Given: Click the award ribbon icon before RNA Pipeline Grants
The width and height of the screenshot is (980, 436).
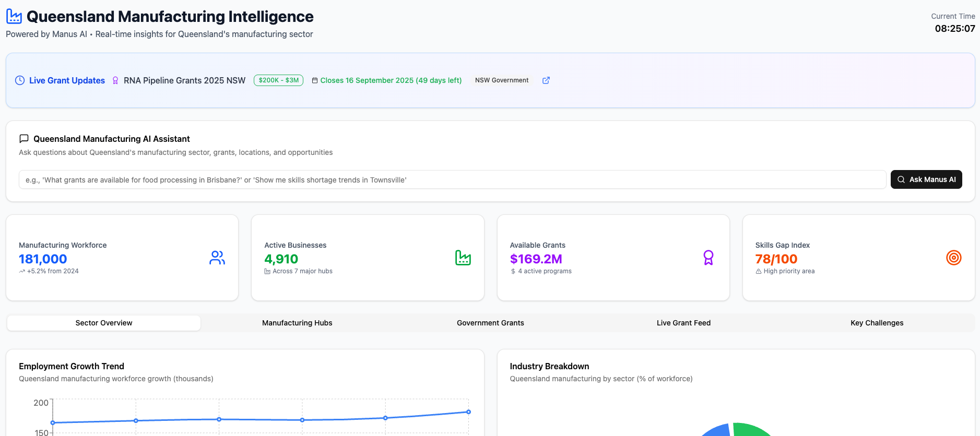Looking at the screenshot, I should [115, 80].
